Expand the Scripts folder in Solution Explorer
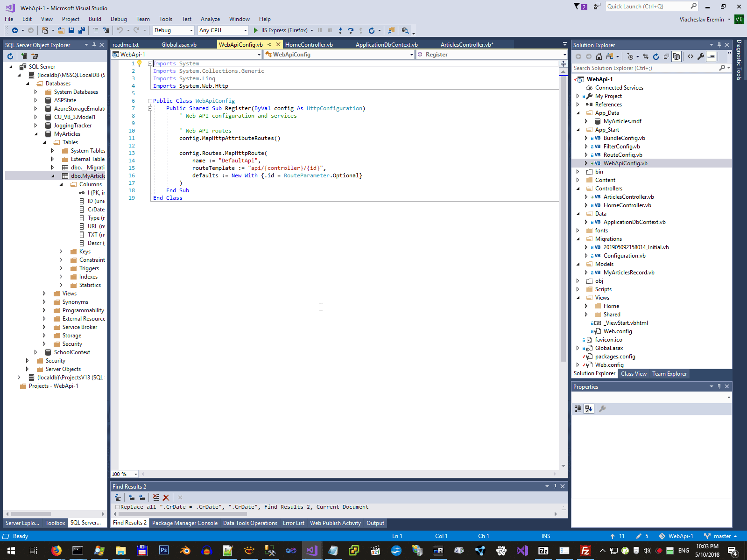Image resolution: width=747 pixels, height=560 pixels. (578, 289)
